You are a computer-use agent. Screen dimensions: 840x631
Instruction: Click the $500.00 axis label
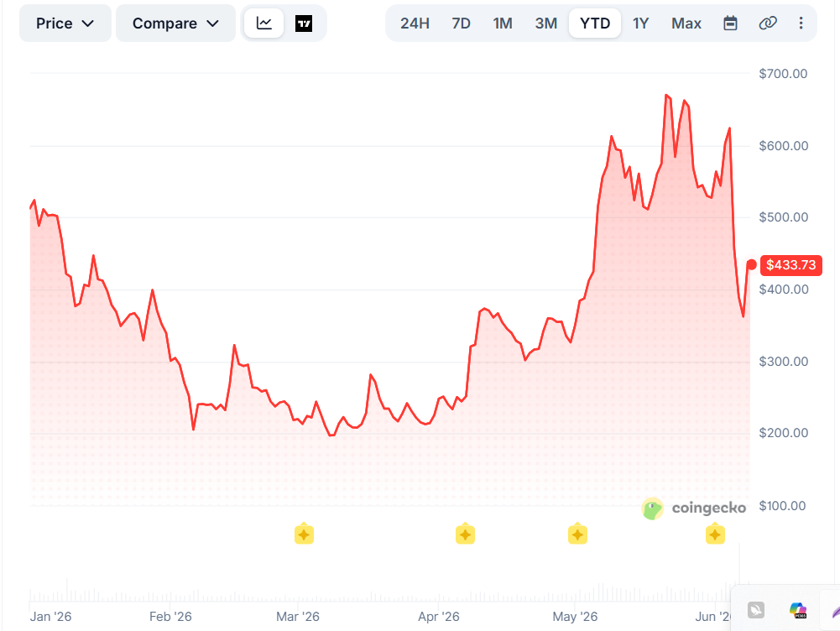(x=783, y=217)
